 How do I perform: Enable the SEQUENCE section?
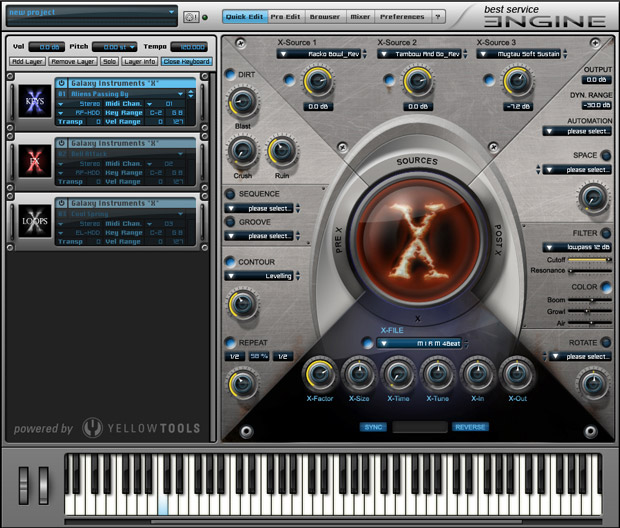(x=230, y=194)
